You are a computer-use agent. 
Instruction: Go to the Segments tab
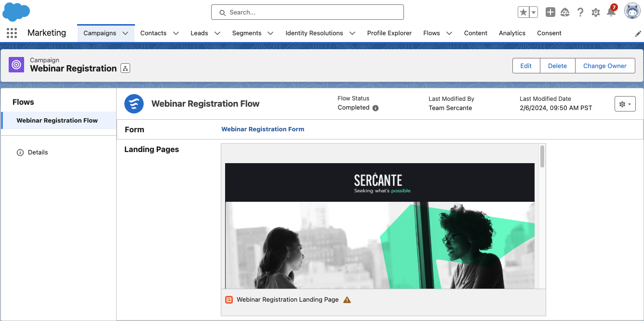(x=247, y=33)
